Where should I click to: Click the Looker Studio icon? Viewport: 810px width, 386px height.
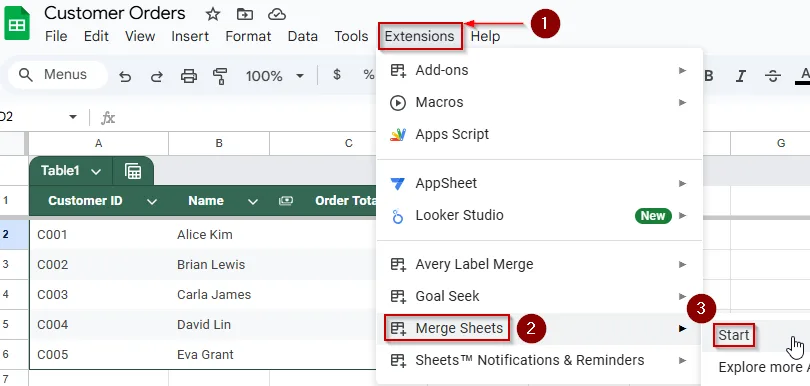coord(398,215)
